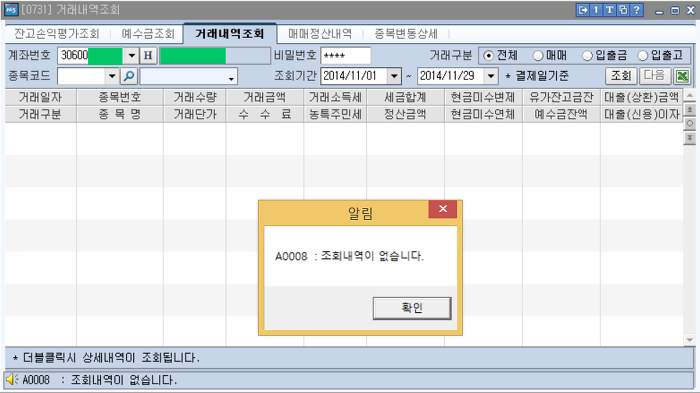The width and height of the screenshot is (700, 393).
Task: Open the 종목변동상세 tab
Action: pos(405,34)
